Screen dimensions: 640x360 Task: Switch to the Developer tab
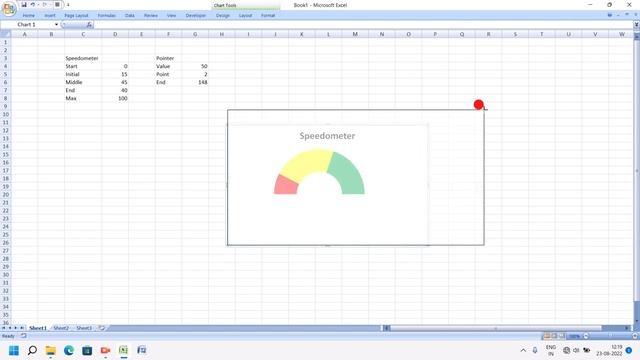[196, 16]
